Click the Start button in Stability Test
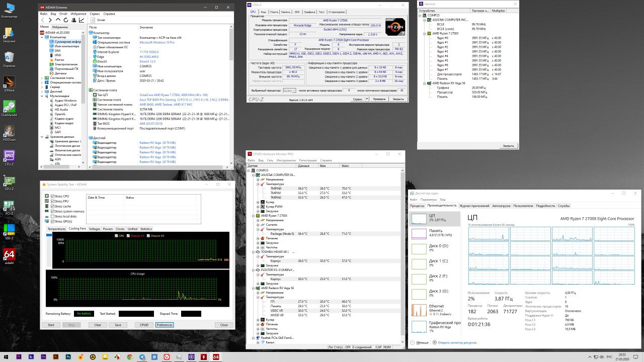The width and height of the screenshot is (644, 362). point(51,325)
